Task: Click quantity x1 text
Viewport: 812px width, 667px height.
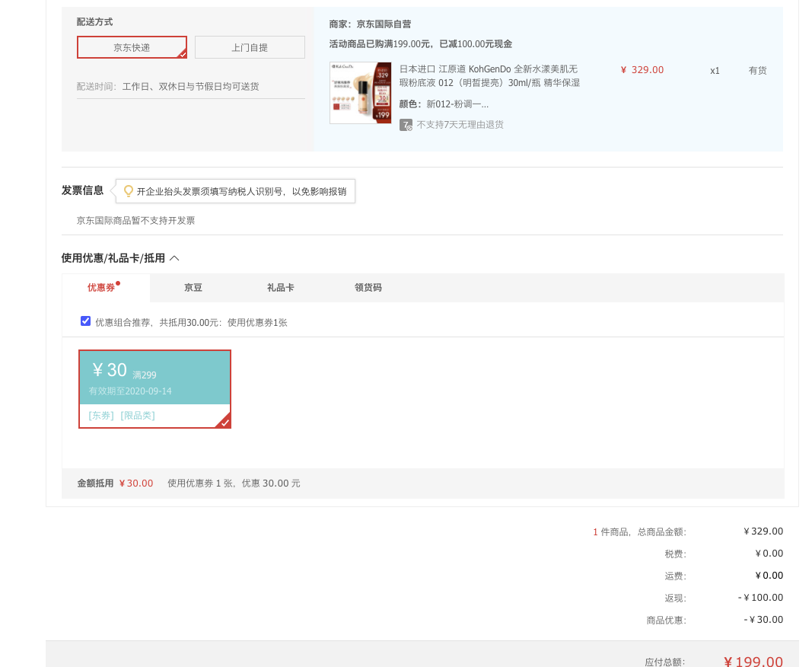Action: [715, 71]
